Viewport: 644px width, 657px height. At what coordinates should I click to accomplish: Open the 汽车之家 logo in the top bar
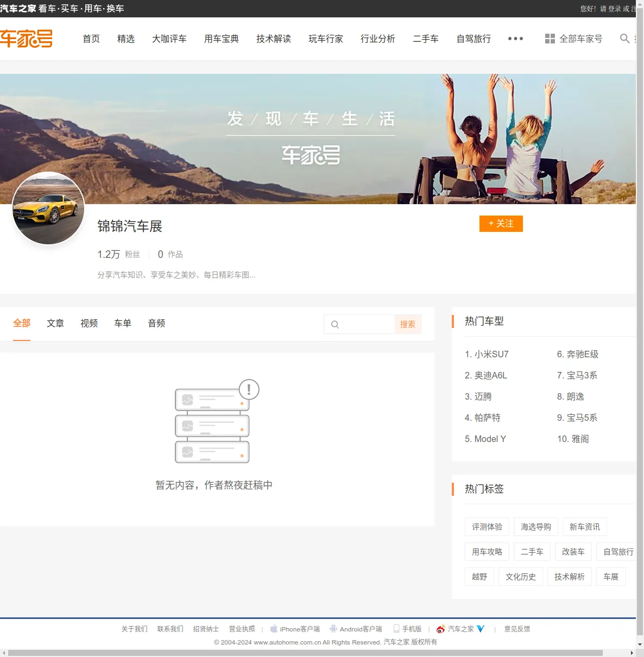point(18,9)
